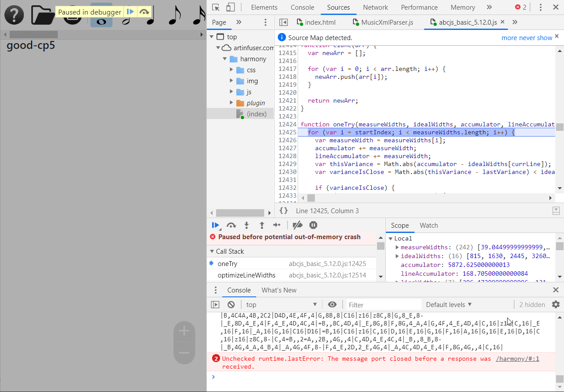Collapse the Local scope section
The height and width of the screenshot is (392, 564).
(391, 239)
